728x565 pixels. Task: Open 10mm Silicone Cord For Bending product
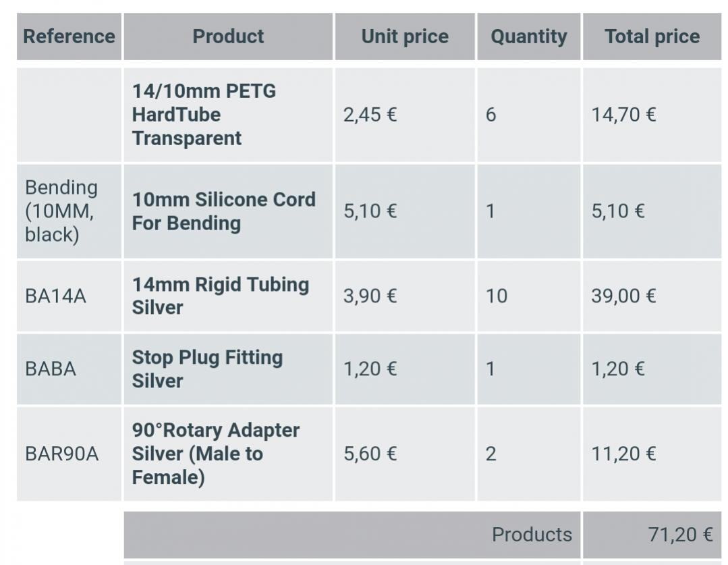(x=224, y=211)
